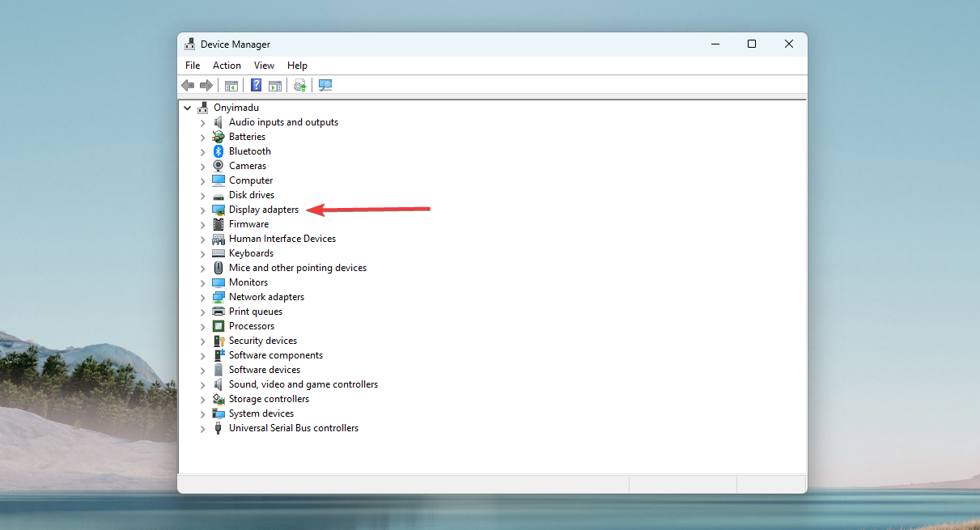Open Help via the blue question mark icon

point(256,85)
